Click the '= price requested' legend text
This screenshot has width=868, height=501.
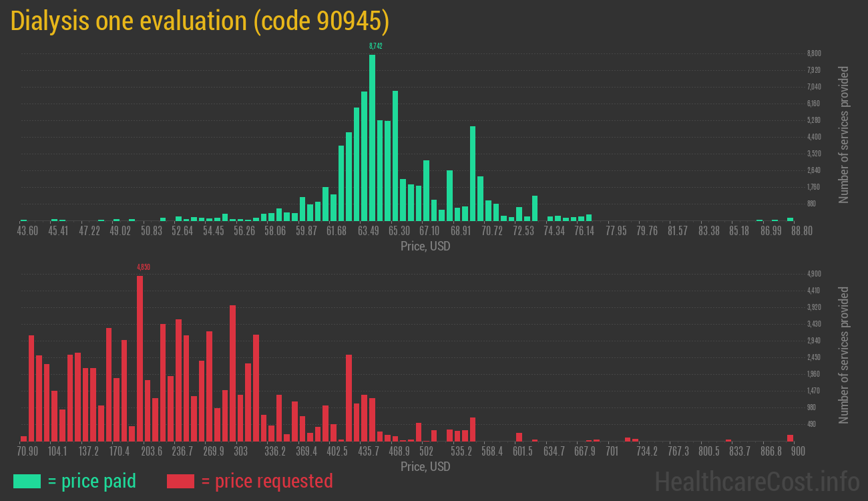tap(266, 481)
